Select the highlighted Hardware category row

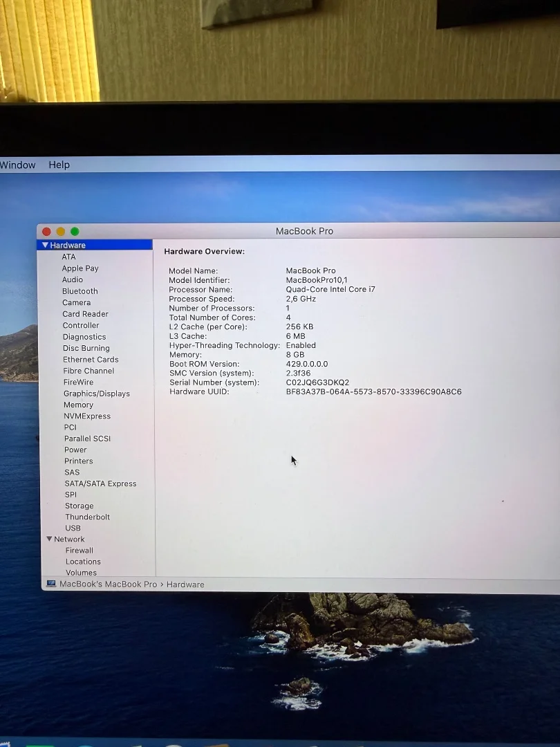coord(95,245)
